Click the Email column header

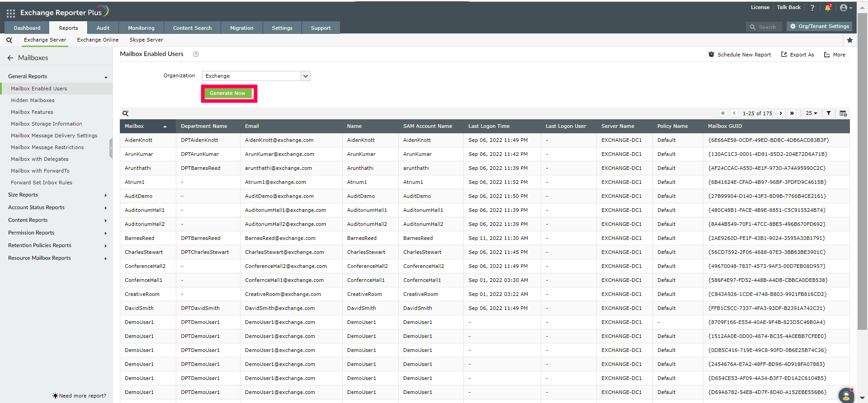click(x=252, y=127)
